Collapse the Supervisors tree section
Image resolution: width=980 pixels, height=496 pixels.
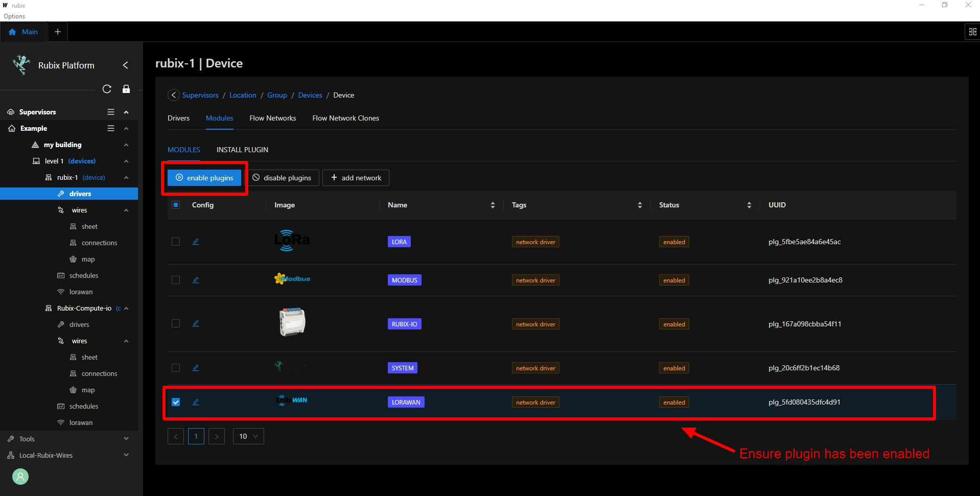126,112
